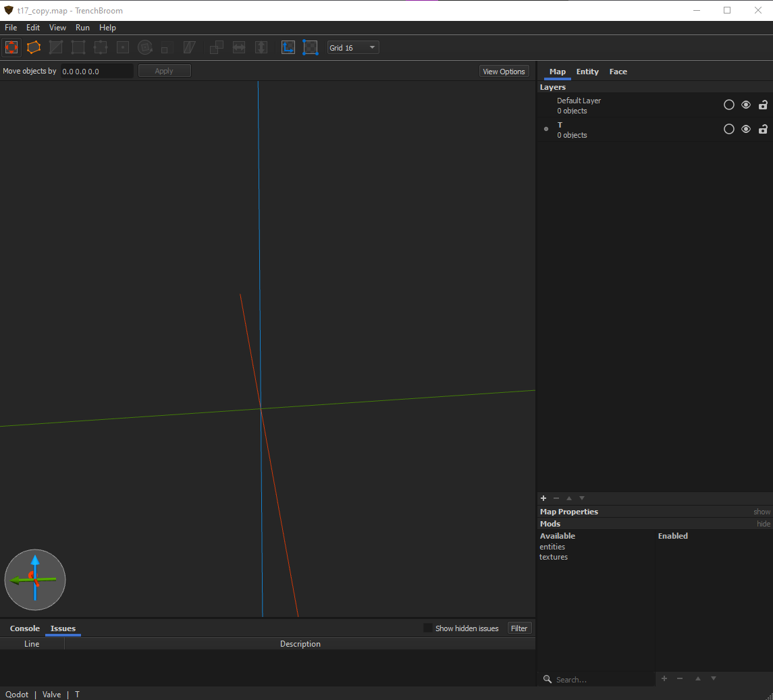Click the Apply button
Screen dimensions: 773x700
click(164, 71)
